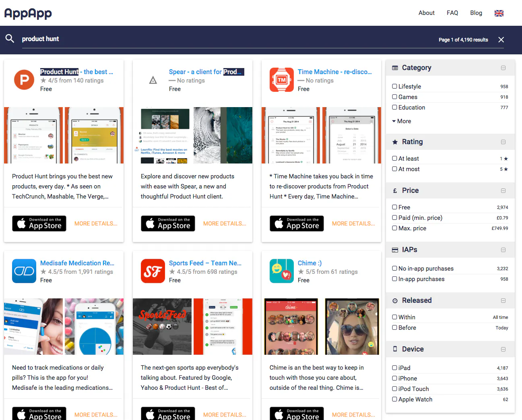Collapse the IAPs panel
The height and width of the screenshot is (420, 522).
503,250
